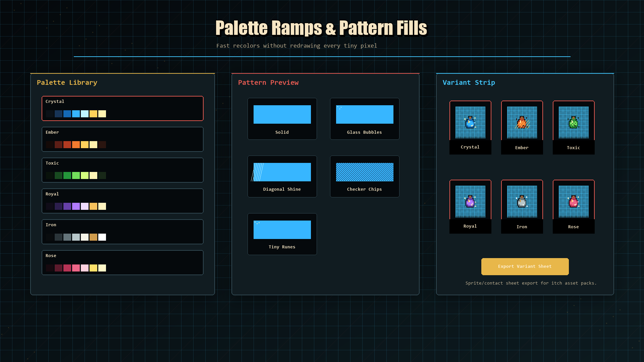
Task: Click the Variant Strip panel heading
Action: coord(469,82)
